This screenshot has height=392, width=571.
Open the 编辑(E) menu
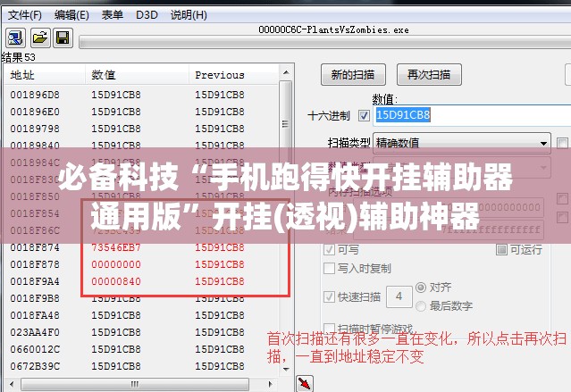tap(71, 15)
